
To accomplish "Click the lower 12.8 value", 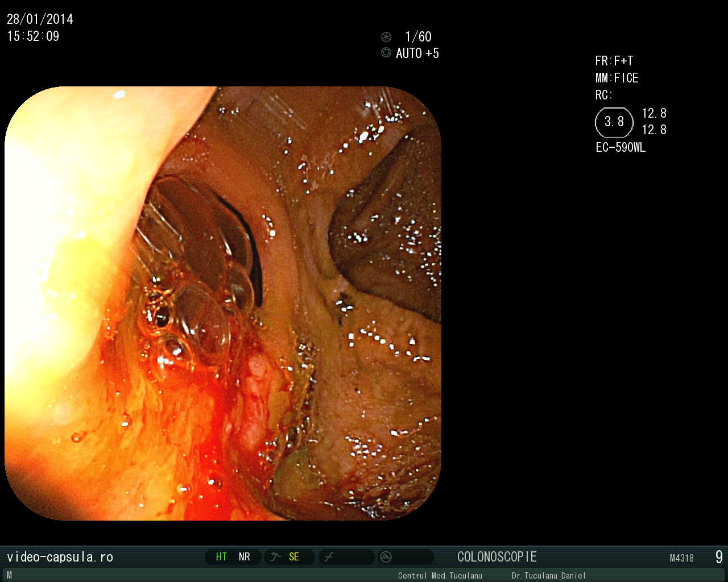I will coord(654,130).
